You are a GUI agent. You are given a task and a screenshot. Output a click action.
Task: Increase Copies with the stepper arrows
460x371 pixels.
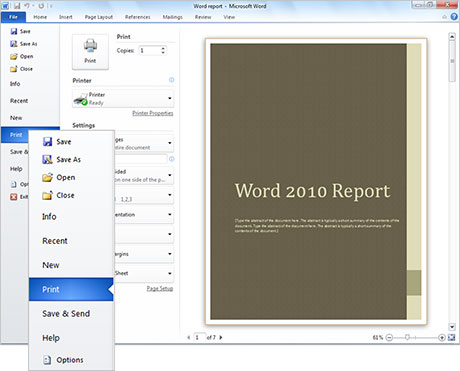163,48
